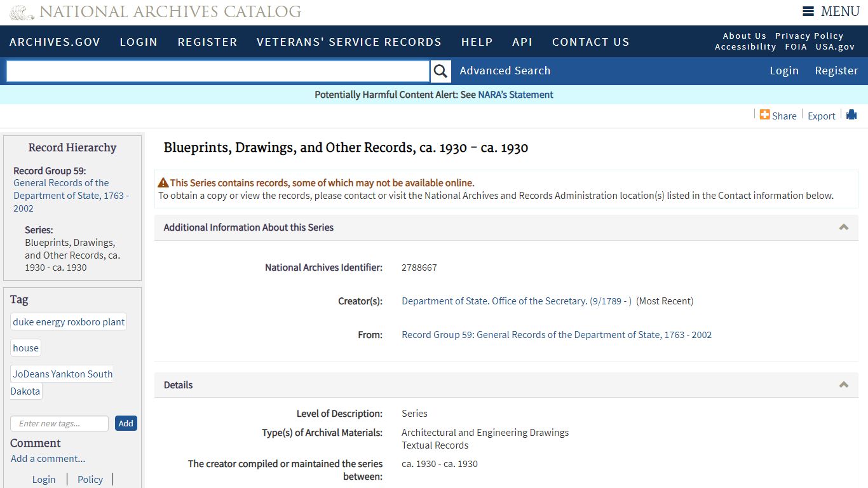The width and height of the screenshot is (868, 488).
Task: Open Policy link under Comment section
Action: (90, 480)
